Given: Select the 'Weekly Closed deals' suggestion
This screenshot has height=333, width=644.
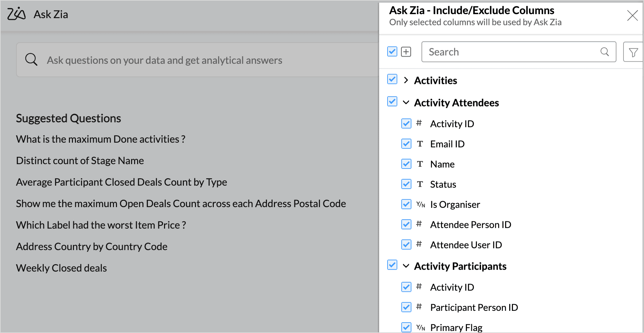Looking at the screenshot, I should [62, 268].
